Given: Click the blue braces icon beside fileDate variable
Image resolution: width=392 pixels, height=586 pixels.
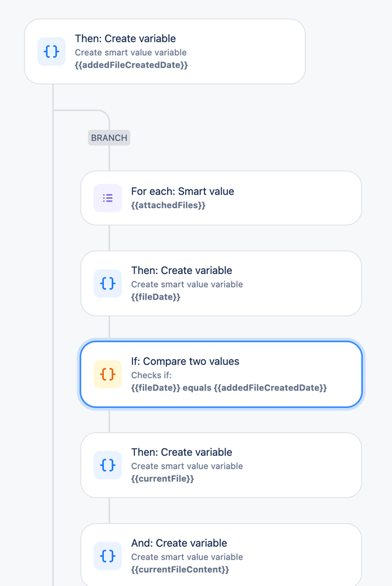Looking at the screenshot, I should point(108,283).
